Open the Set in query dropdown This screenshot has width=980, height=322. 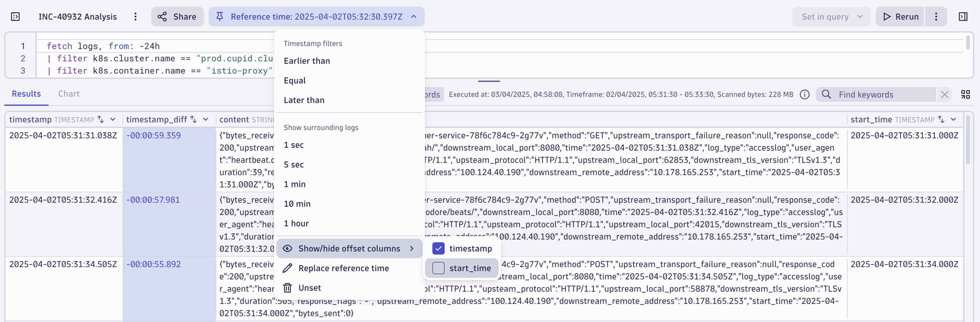pyautogui.click(x=831, y=16)
